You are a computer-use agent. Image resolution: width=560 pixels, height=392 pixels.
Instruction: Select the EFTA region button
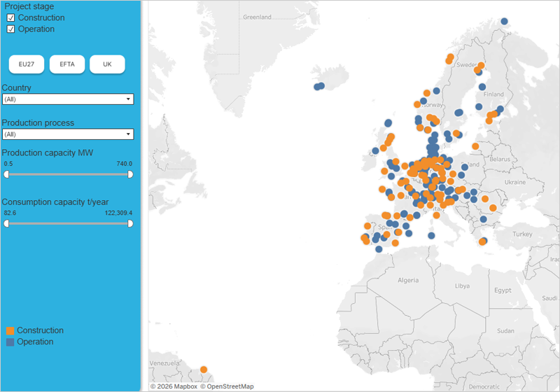(67, 64)
